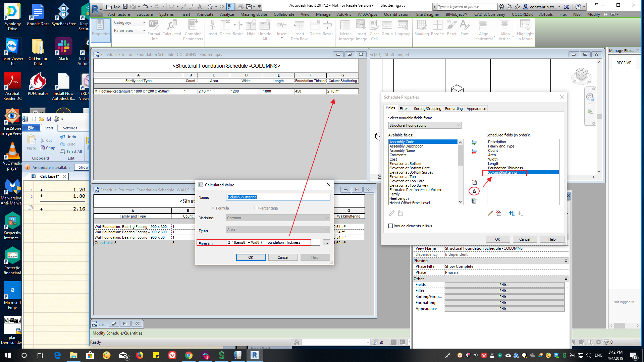Click the edit parameter pencil icon
The width and height of the screenshot is (644, 362).
pos(490,213)
